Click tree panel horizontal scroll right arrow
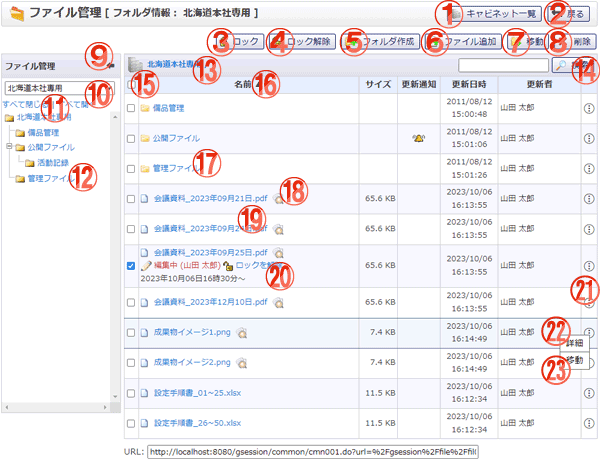 pyautogui.click(x=105, y=408)
